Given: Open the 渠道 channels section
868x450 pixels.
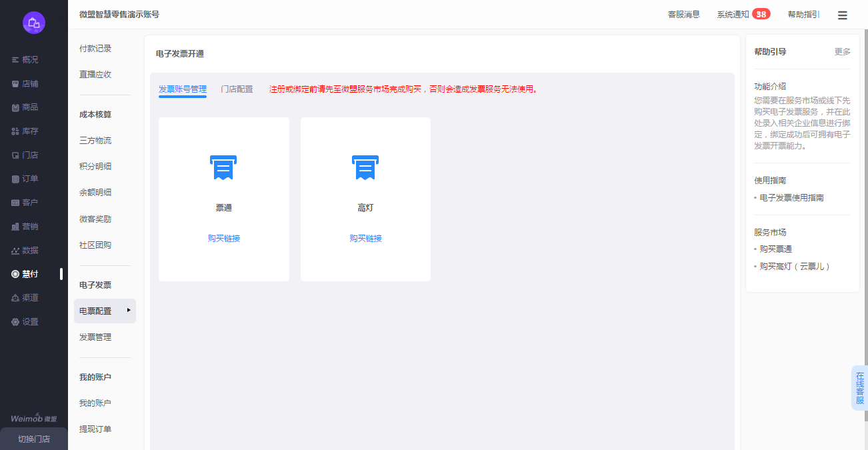Looking at the screenshot, I should pyautogui.click(x=25, y=298).
